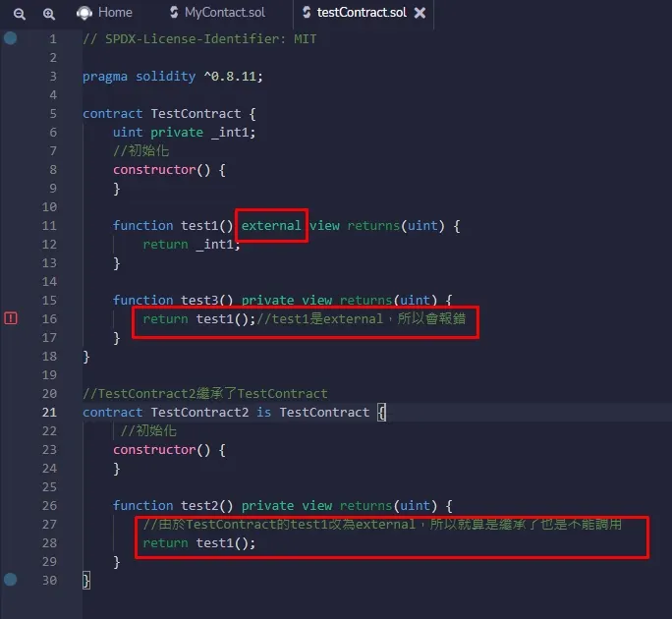Click the zoom out magnifier icon
This screenshot has height=619, width=672.
[20, 14]
